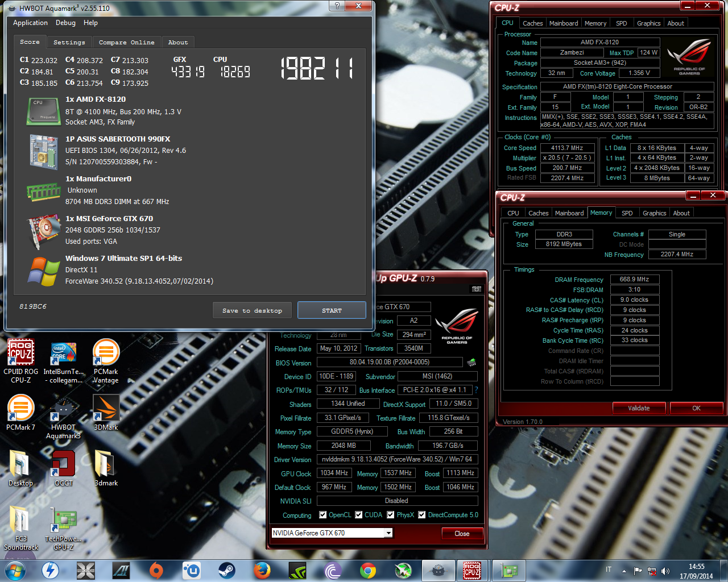Select SPD tab in lower CPU-Z window
Image resolution: width=728 pixels, height=582 pixels.
[x=627, y=213]
